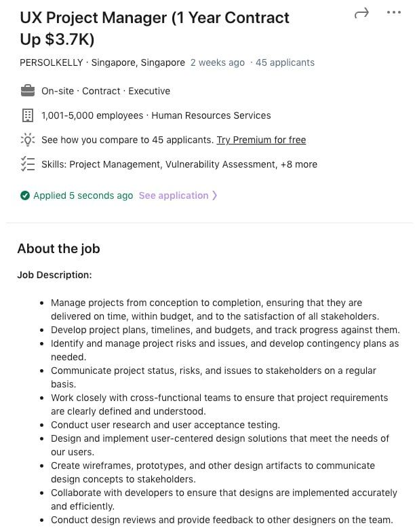415x532 pixels.
Task: Click the 45 applicants count
Action: [x=285, y=62]
